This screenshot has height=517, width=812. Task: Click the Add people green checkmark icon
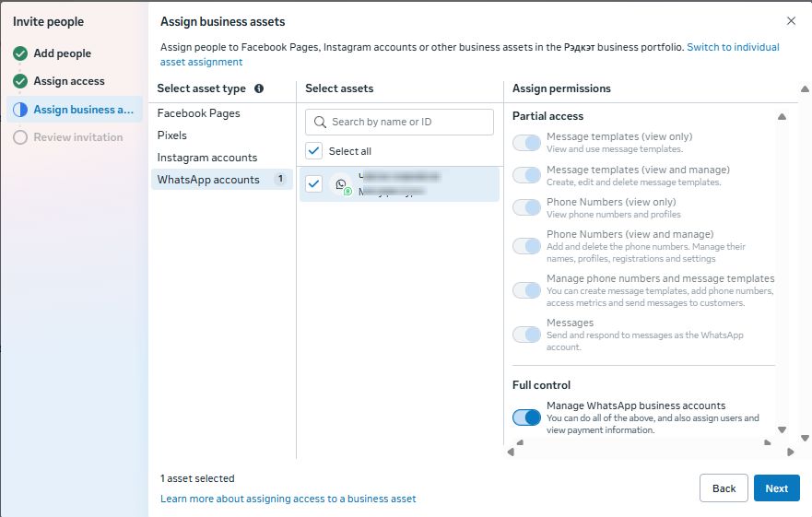point(20,53)
